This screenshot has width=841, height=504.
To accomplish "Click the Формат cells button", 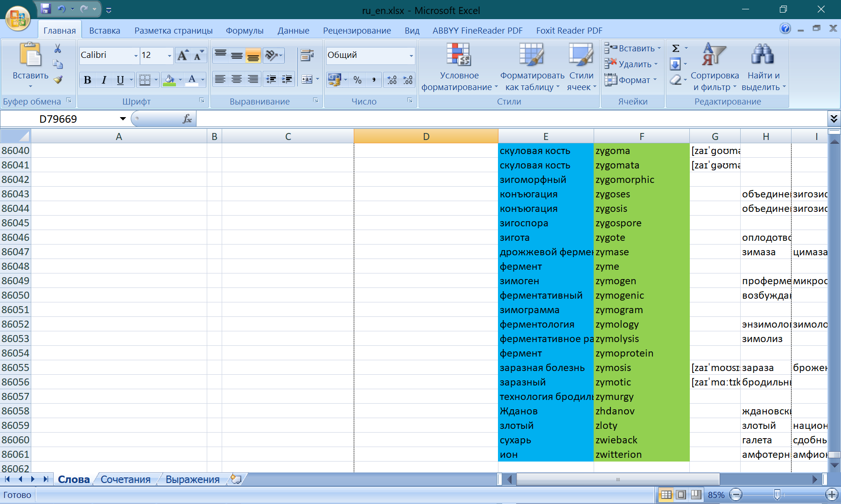I will 631,80.
